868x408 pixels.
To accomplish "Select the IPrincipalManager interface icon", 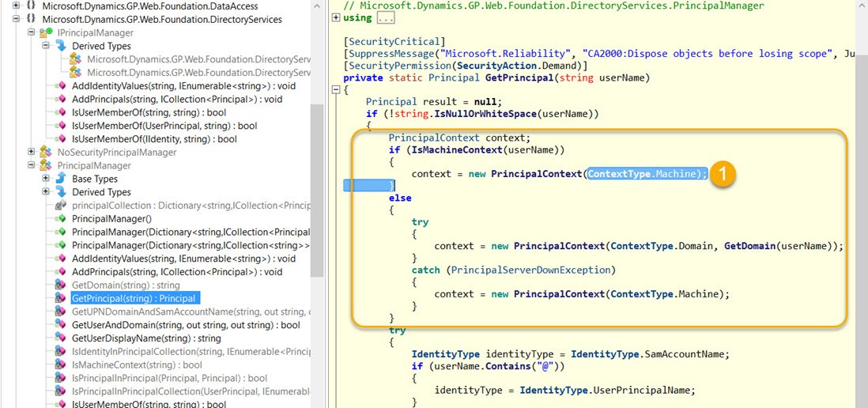I will coord(45,32).
